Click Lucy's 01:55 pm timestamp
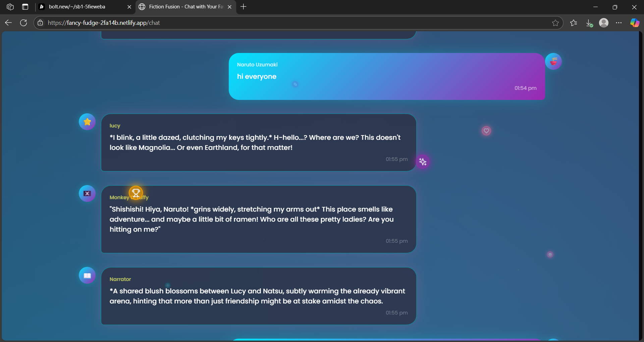The image size is (644, 342). [397, 159]
